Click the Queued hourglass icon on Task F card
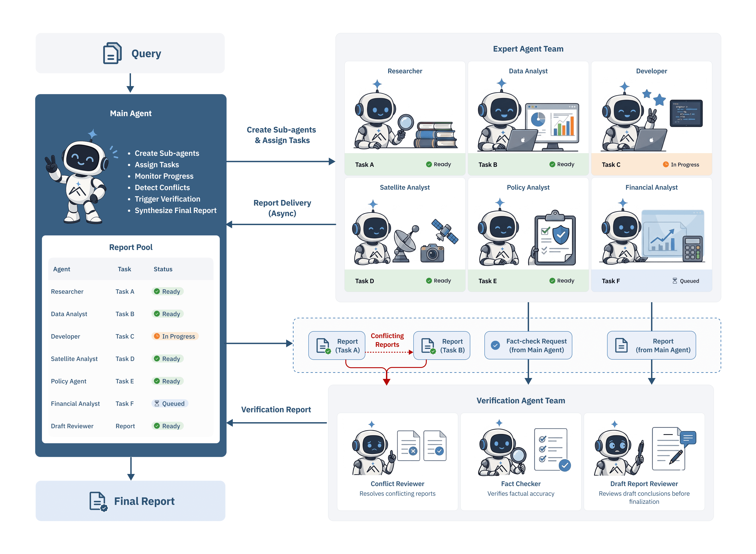Image resolution: width=756 pixels, height=554 pixels. pyautogui.click(x=675, y=281)
